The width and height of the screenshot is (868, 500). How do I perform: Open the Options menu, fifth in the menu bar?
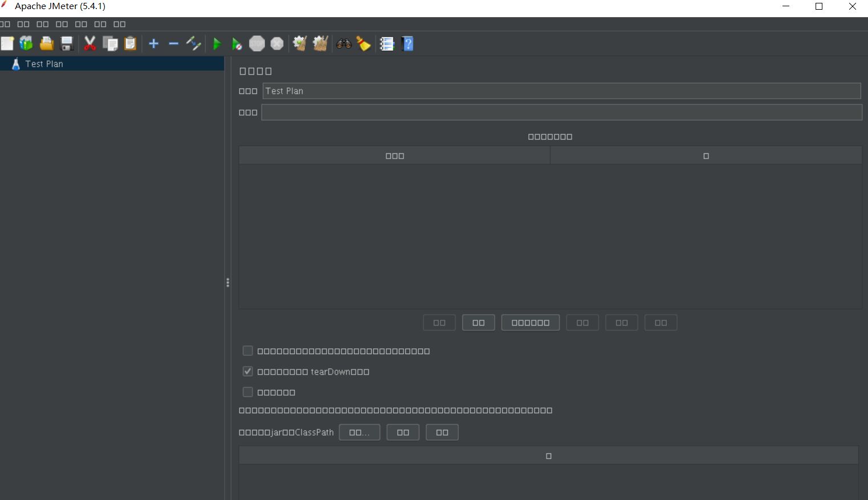(81, 24)
